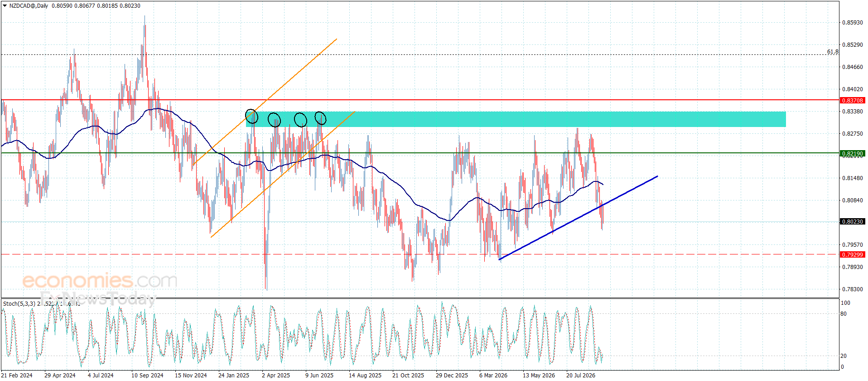Click the triangle icon beside NZDCAD@,Daily title
Image resolution: width=868 pixels, height=381 pixels.
pyautogui.click(x=5, y=6)
